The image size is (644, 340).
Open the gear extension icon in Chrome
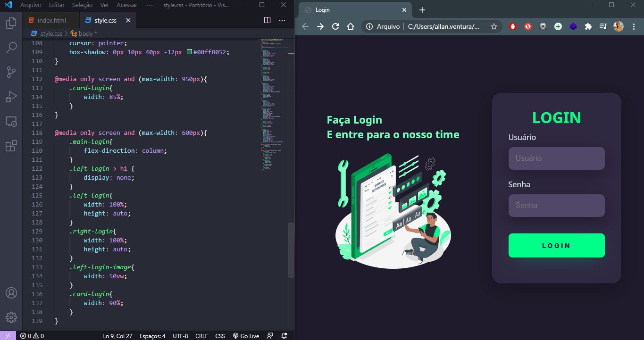pyautogui.click(x=543, y=26)
